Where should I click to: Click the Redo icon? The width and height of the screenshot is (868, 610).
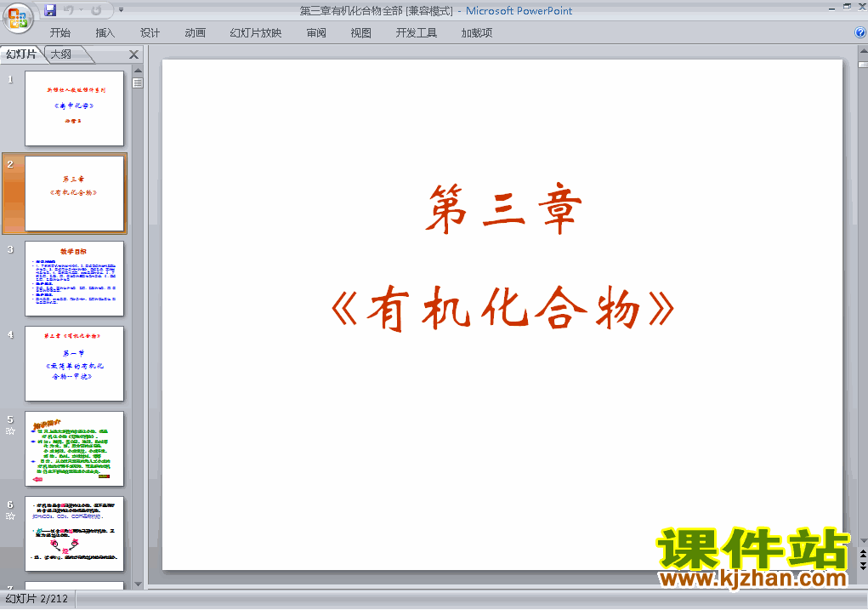tap(96, 10)
